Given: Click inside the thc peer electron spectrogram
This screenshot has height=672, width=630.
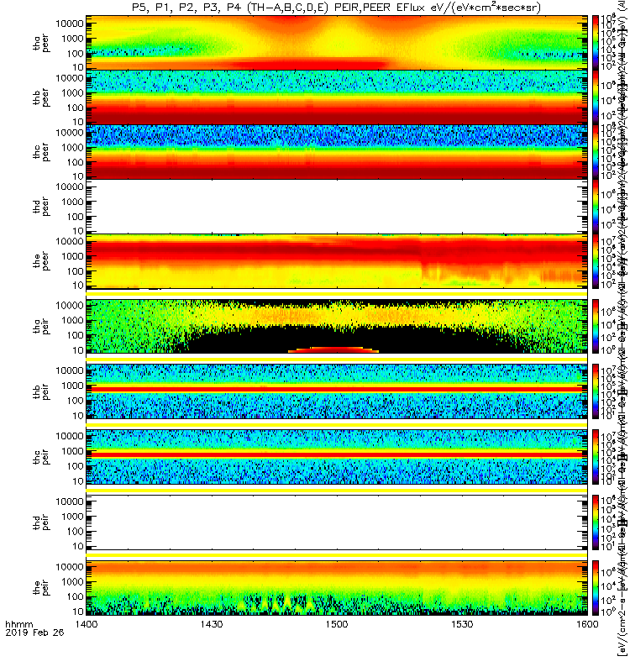Looking at the screenshot, I should tap(337, 152).
